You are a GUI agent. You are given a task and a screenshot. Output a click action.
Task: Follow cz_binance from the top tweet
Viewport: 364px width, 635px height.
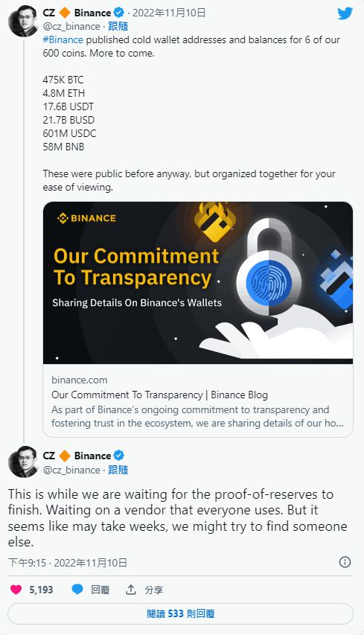pos(118,26)
